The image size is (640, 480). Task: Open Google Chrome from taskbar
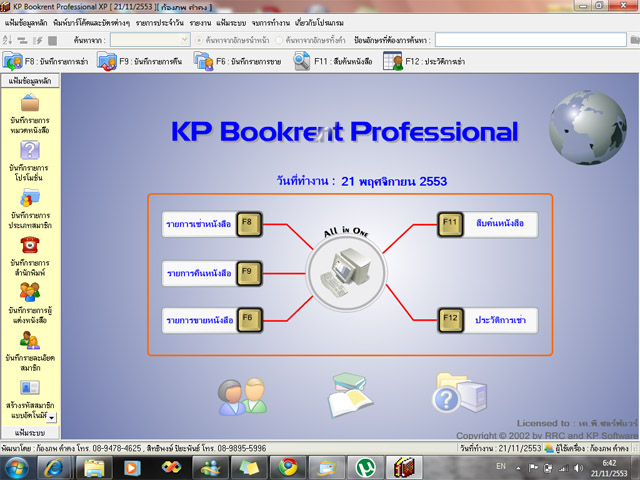click(x=288, y=468)
